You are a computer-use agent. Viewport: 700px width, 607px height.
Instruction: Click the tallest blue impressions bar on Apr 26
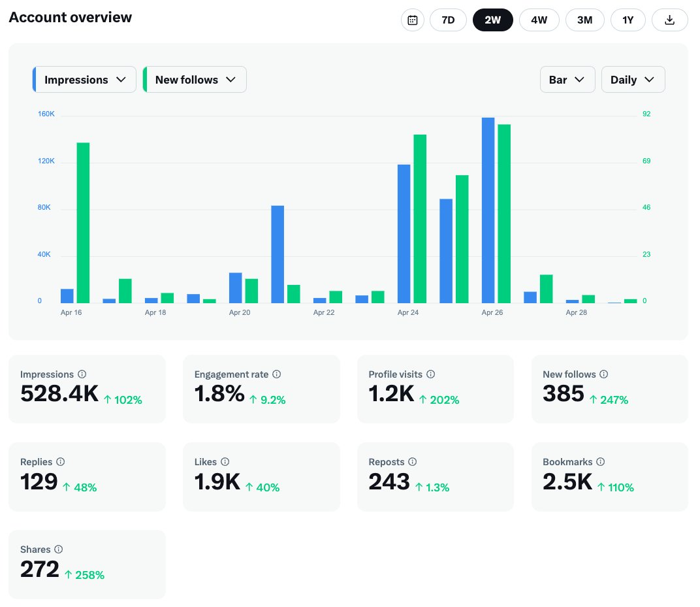pyautogui.click(x=488, y=210)
